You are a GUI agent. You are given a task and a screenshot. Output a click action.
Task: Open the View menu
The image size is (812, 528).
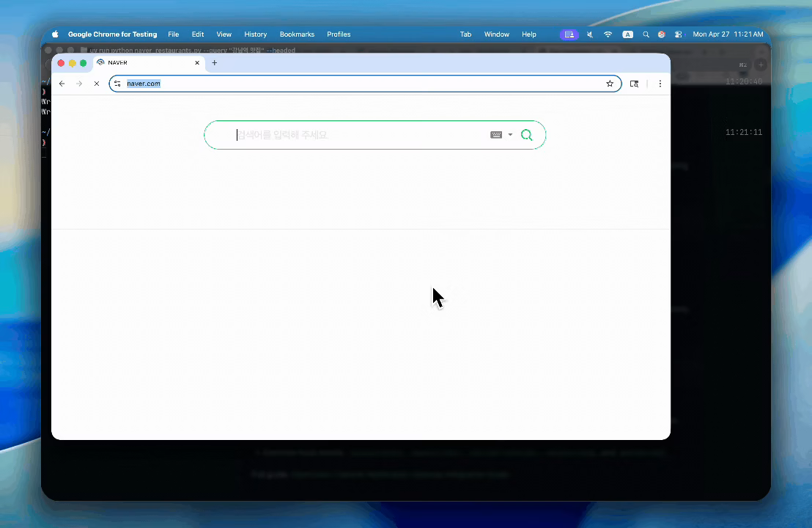pos(224,34)
